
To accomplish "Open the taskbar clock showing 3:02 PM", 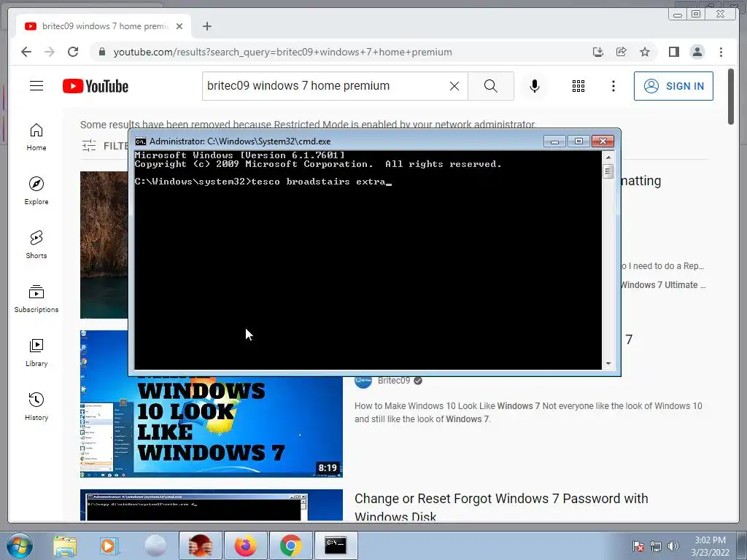I will [710, 546].
